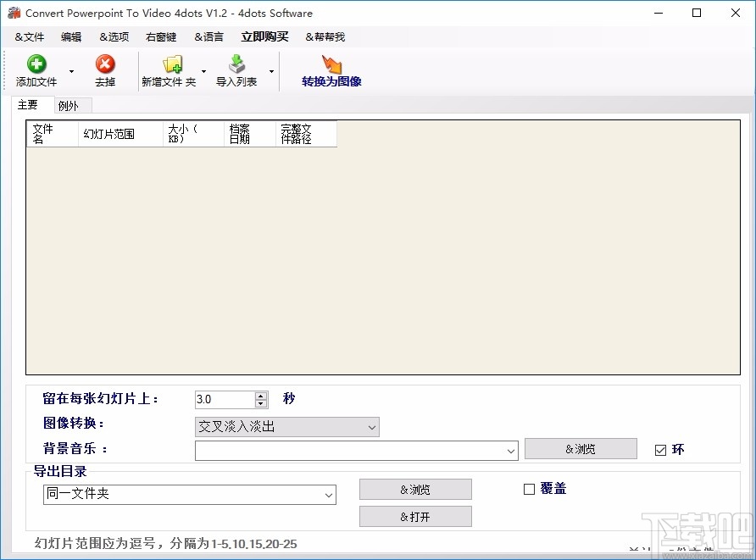Image resolution: width=756 pixels, height=560 pixels.
Task: Open the dropdown arrow next to 新增文件夹
Action: pyautogui.click(x=204, y=71)
